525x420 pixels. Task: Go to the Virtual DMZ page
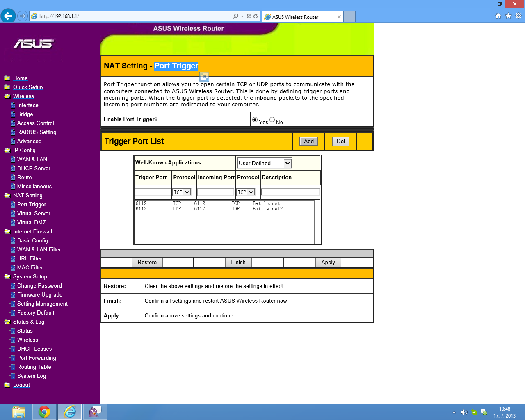point(32,222)
